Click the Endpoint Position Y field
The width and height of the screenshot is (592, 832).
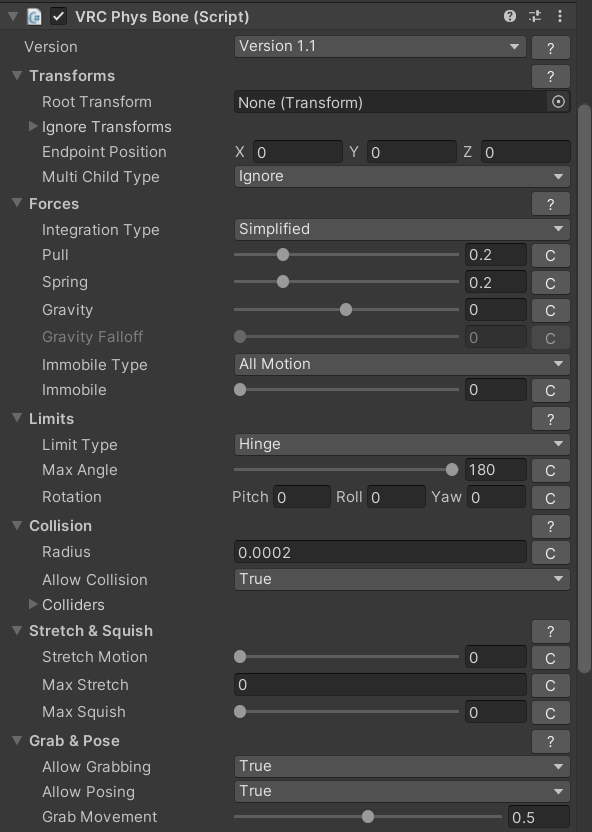[412, 152]
